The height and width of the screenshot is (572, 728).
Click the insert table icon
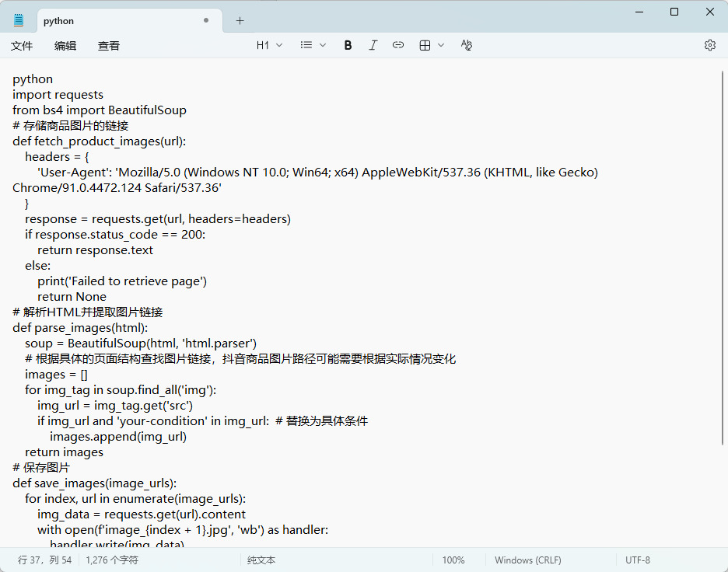pos(425,45)
